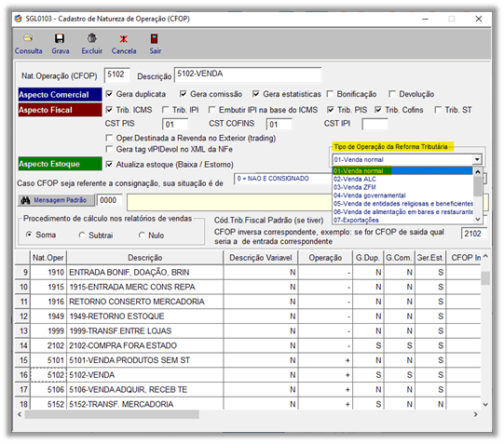This screenshot has height=444, width=504.
Task: Select the Soma radio button
Action: tap(29, 235)
